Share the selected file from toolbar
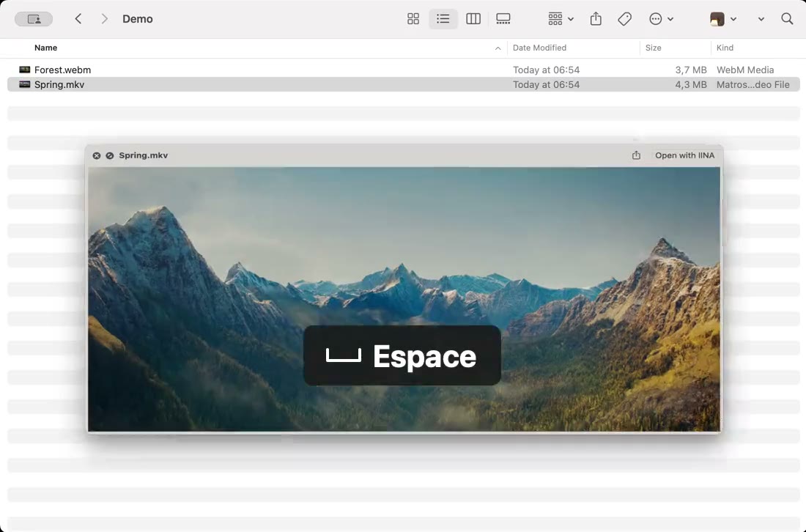Image resolution: width=806 pixels, height=532 pixels. coord(596,19)
